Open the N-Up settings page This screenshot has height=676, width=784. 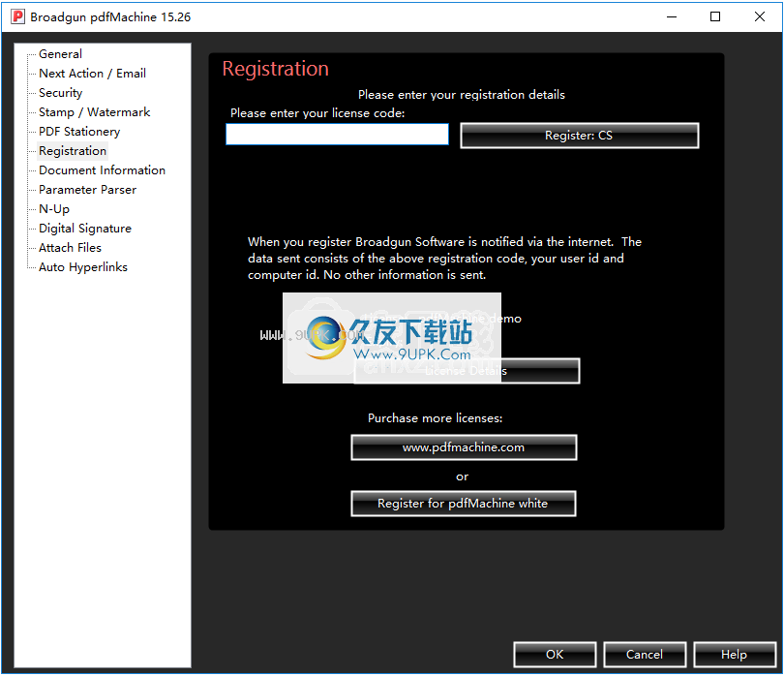[54, 209]
